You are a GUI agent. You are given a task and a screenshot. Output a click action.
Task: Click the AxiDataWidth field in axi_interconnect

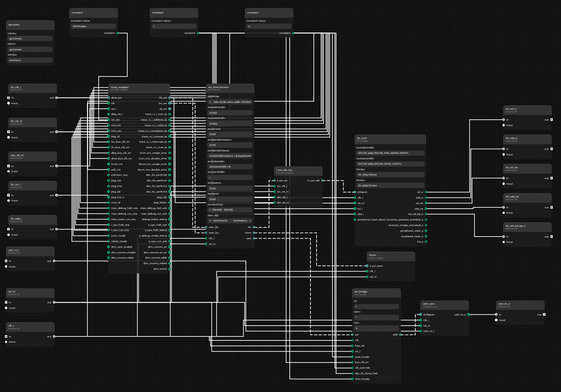(230, 124)
